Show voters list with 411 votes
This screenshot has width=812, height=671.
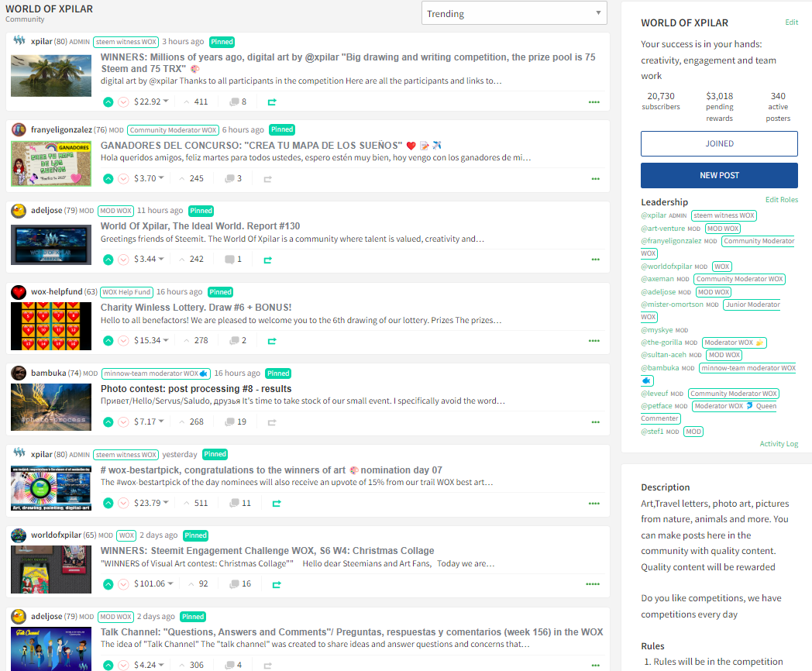pyautogui.click(x=196, y=102)
